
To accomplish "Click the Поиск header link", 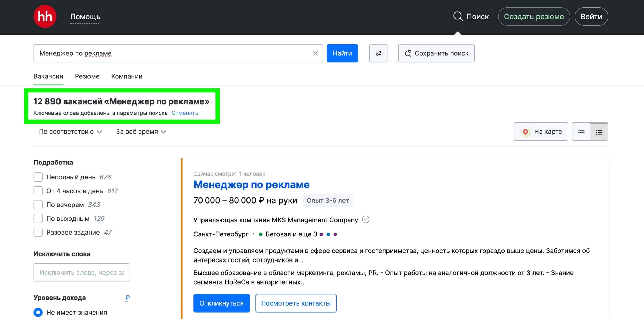I will (x=478, y=17).
